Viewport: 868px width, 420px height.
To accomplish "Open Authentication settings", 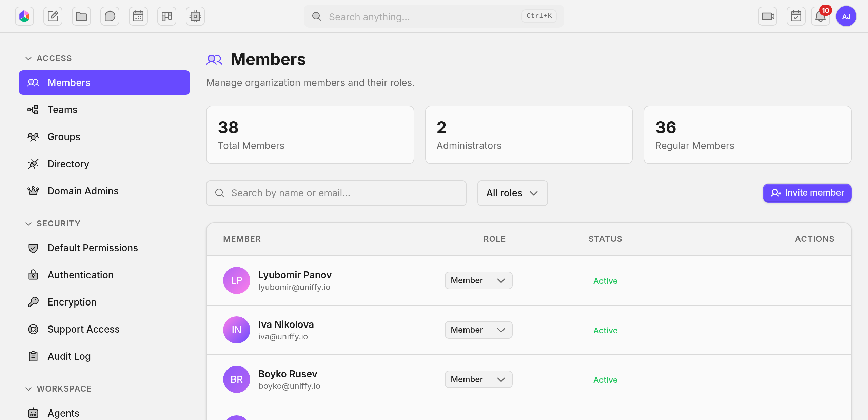I will click(104, 275).
